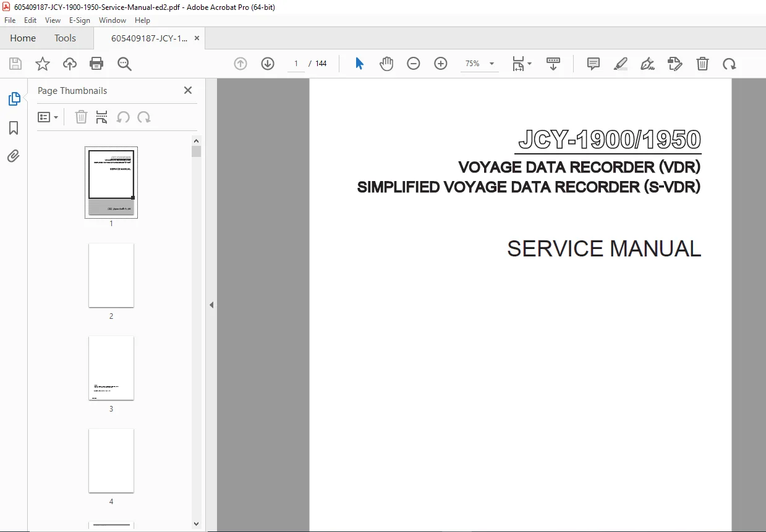The width and height of the screenshot is (766, 532).
Task: Open the Fit page options
Action: (521, 64)
